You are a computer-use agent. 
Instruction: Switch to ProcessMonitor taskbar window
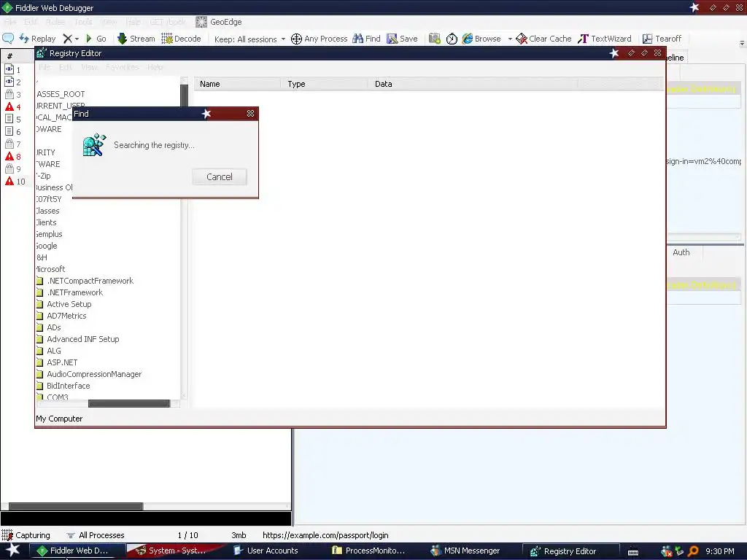pyautogui.click(x=375, y=551)
